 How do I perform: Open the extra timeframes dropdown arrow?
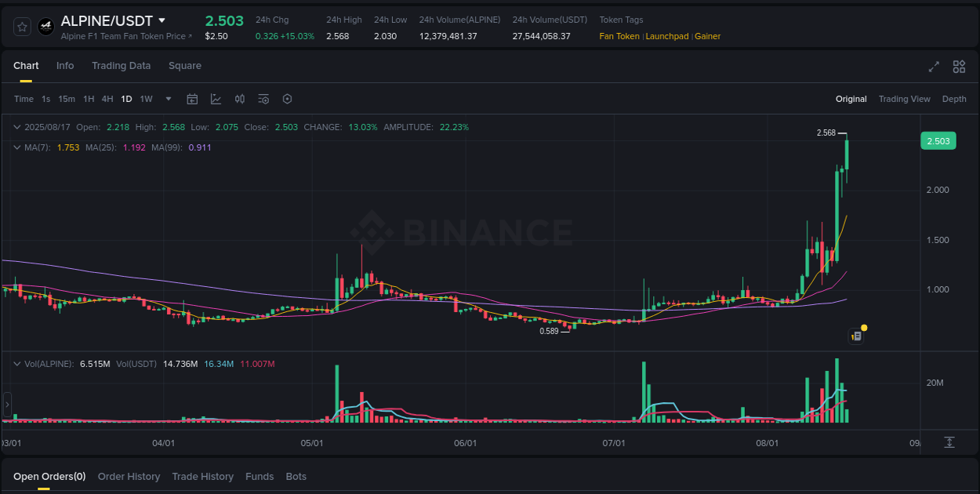coord(168,99)
